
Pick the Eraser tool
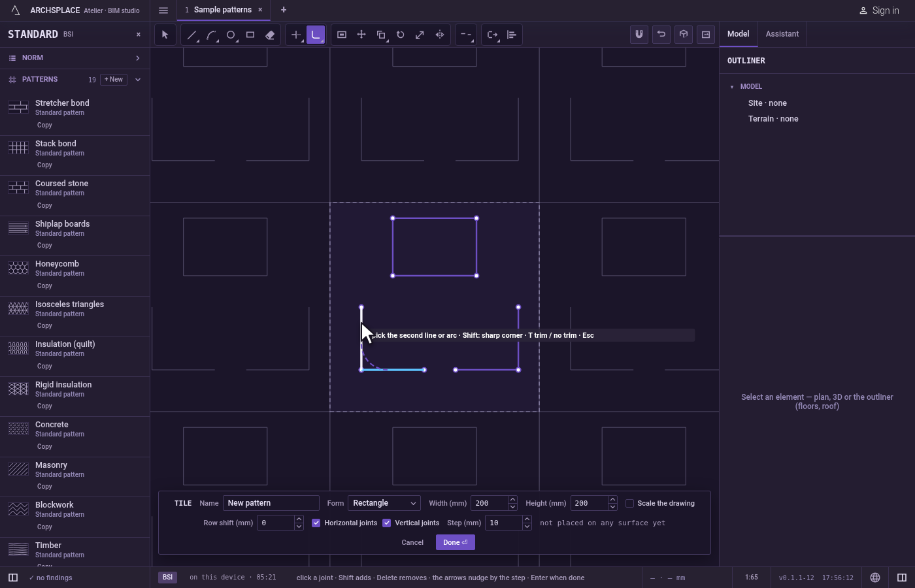[x=270, y=35]
